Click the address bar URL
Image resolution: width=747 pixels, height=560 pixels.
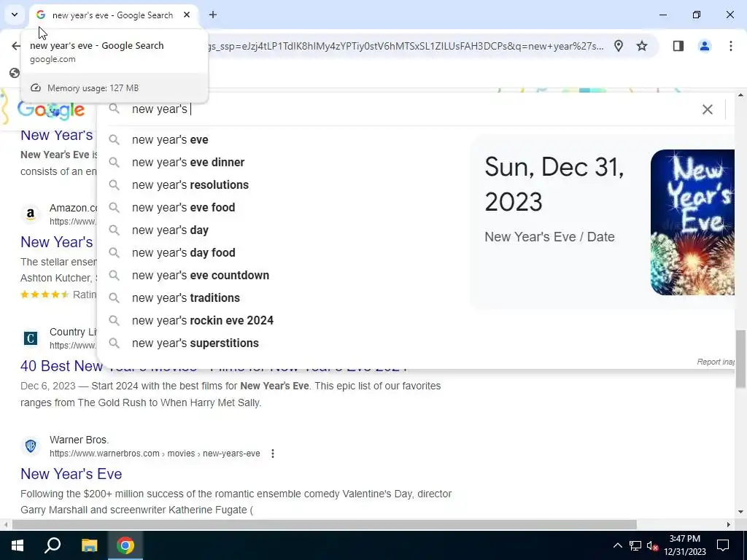(x=406, y=46)
